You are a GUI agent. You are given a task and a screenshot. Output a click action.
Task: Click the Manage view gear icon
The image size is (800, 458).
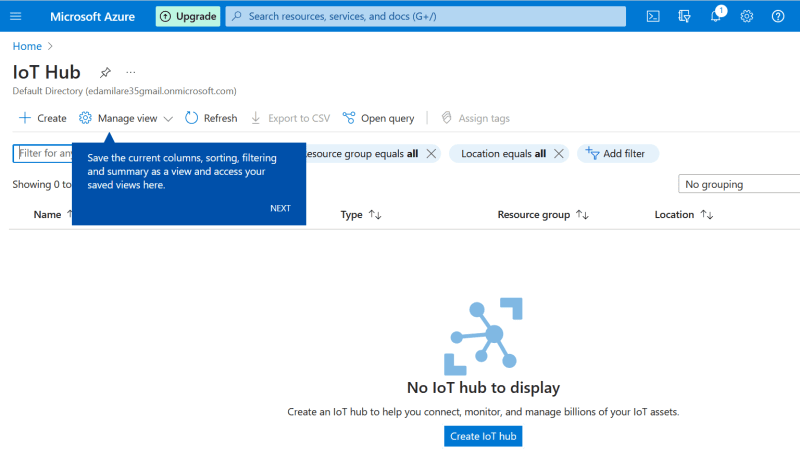85,118
